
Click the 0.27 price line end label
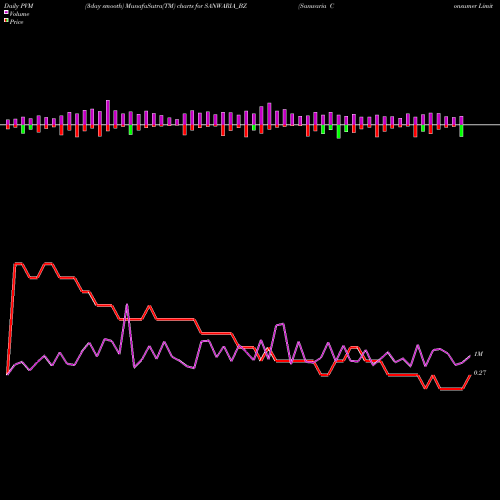480,373
